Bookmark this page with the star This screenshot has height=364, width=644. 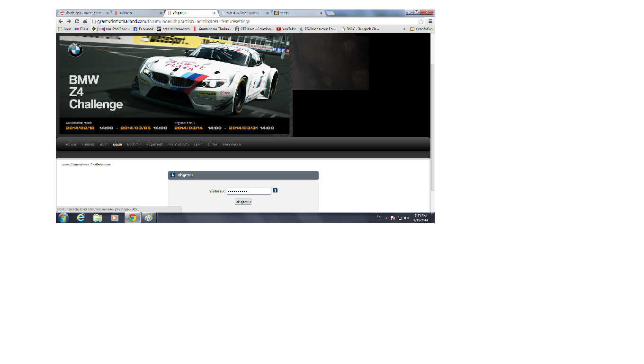[x=421, y=21]
